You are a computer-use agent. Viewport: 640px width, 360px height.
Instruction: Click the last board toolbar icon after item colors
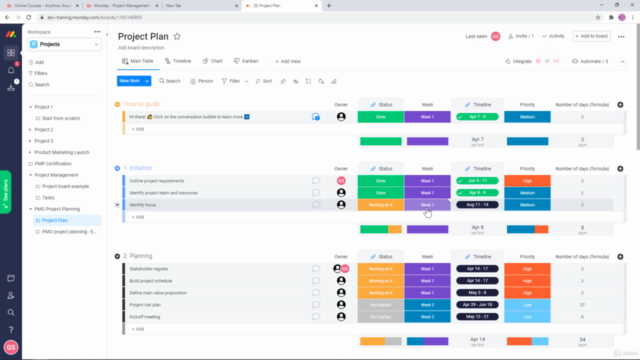click(x=334, y=81)
